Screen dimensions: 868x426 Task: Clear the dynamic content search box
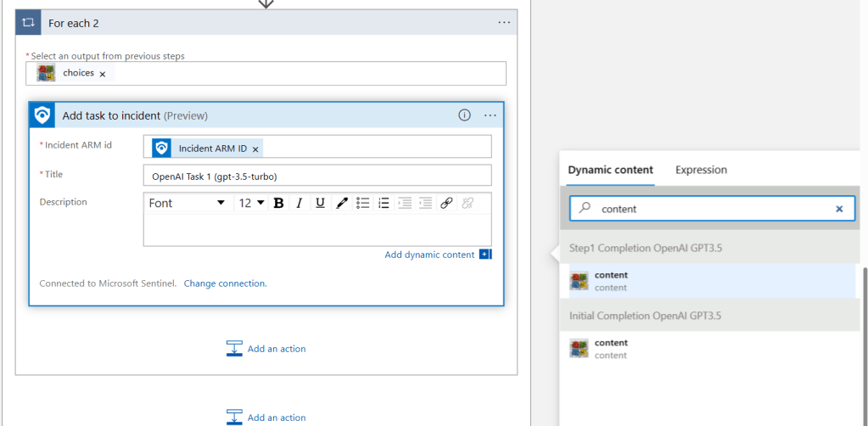tap(839, 209)
